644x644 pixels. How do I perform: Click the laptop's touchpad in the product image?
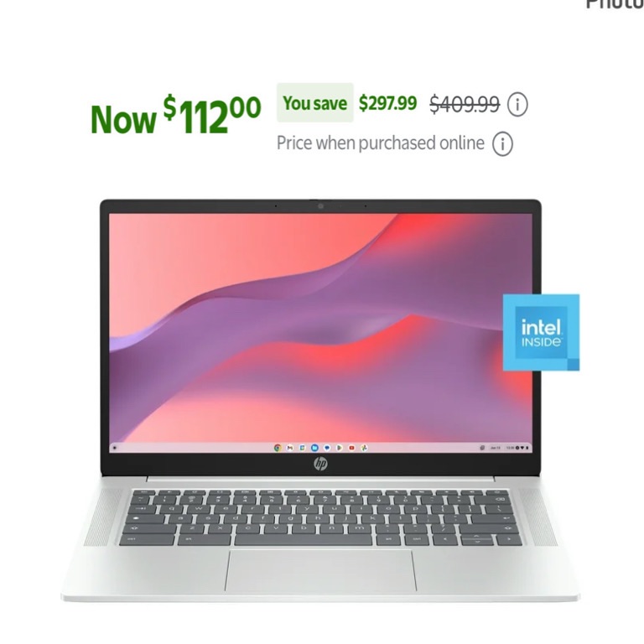click(321, 570)
